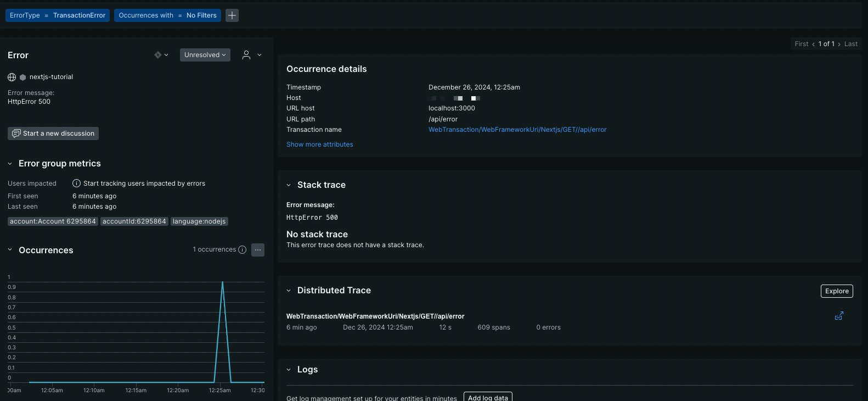868x401 pixels.
Task: Open distributed trace in new view icon
Action: click(x=839, y=316)
